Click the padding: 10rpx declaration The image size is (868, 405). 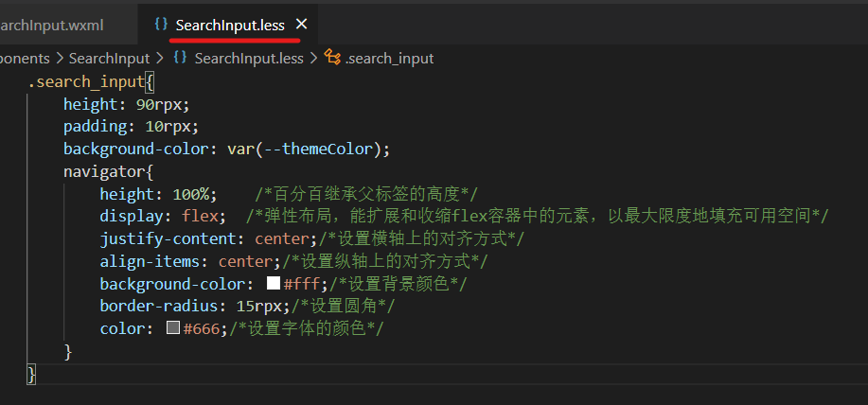point(131,126)
